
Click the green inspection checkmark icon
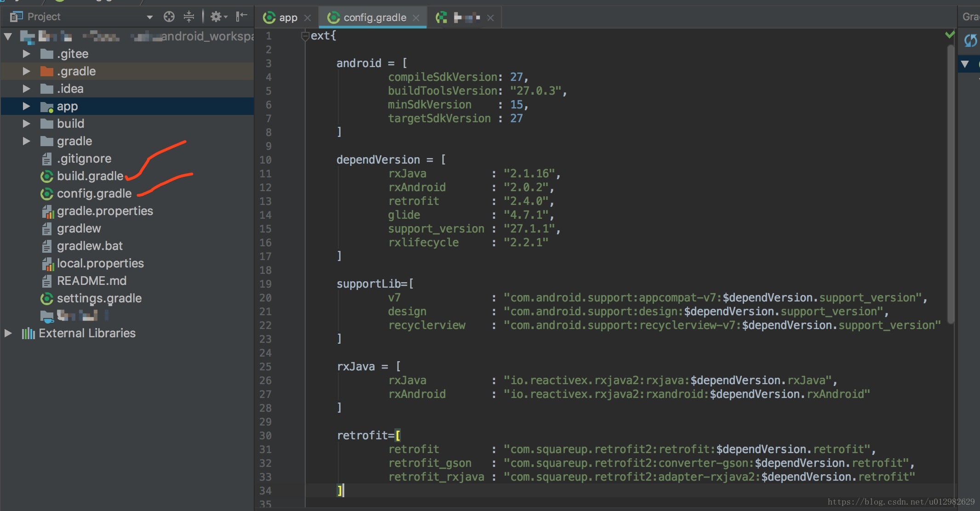click(950, 35)
